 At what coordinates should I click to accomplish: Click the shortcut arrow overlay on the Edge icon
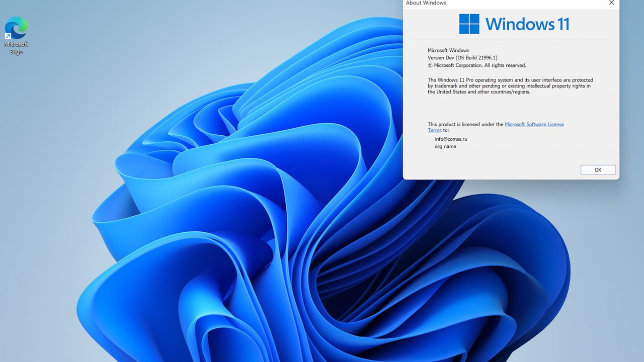(x=8, y=36)
